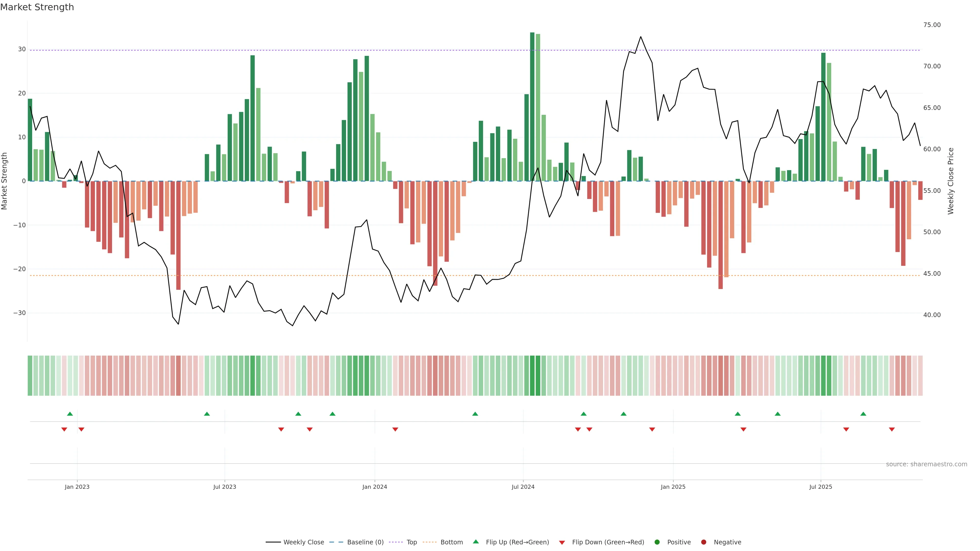Click Flip Up green triangle legend icon
The height and width of the screenshot is (551, 980).
[475, 542]
